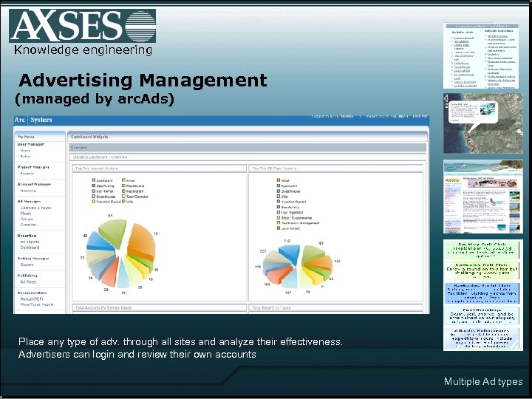532x399 pixels.
Task: Click Restaurant swatch in Account Sectors legend
Action: tap(123, 191)
